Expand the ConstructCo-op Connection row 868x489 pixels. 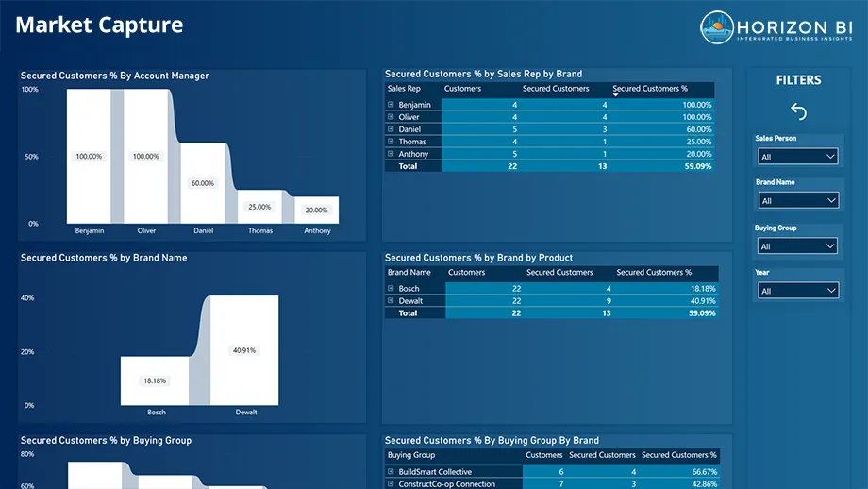(x=391, y=483)
